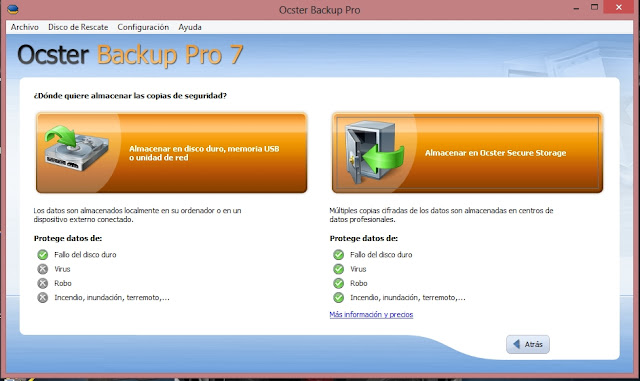Click the safe vault with green arrow icon
Screen dimensions: 640x381
(374, 152)
